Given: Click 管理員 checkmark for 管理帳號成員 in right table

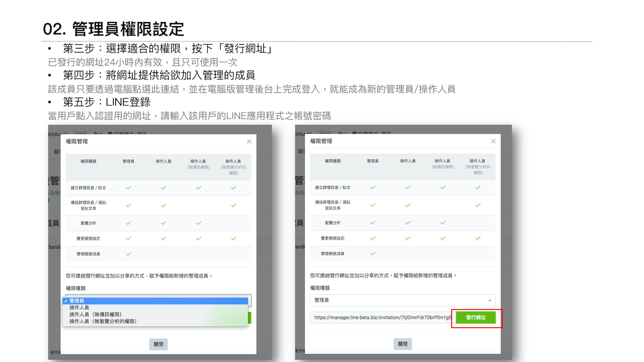Looking at the screenshot, I should pos(373,254).
